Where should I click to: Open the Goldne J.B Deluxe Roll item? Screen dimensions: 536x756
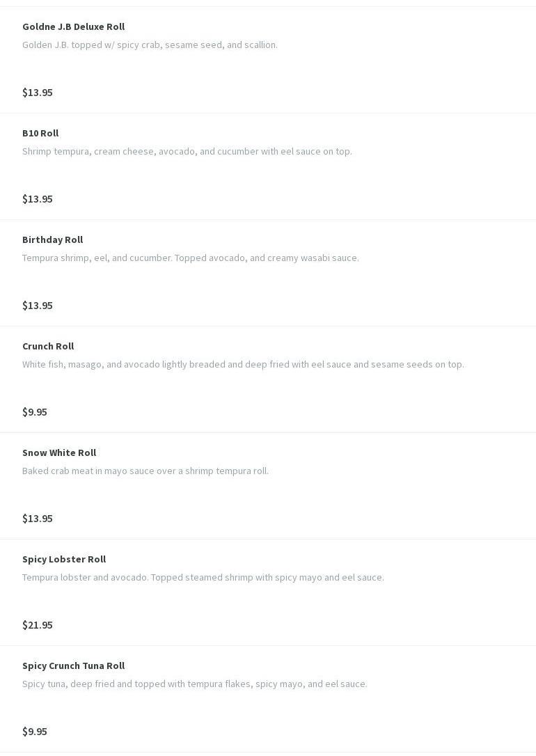click(x=73, y=26)
